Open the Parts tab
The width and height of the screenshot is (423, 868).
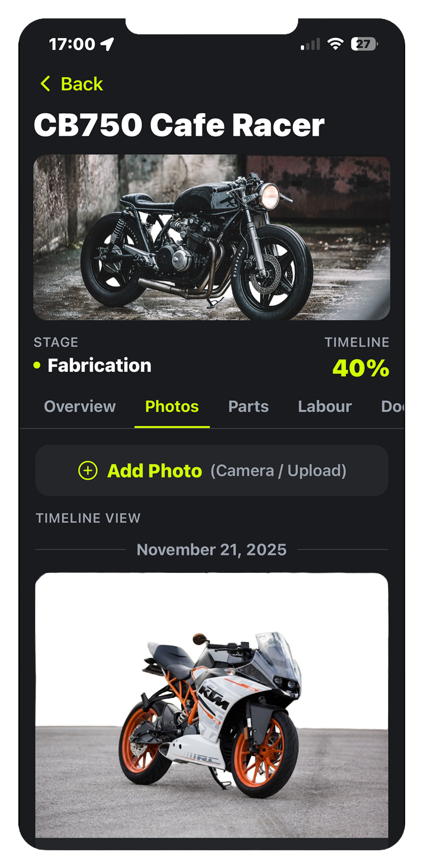click(248, 407)
